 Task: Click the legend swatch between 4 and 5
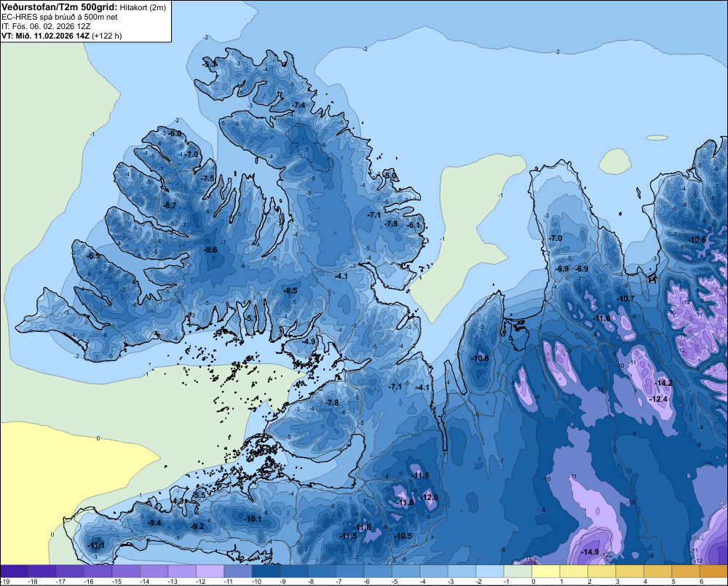(x=657, y=571)
